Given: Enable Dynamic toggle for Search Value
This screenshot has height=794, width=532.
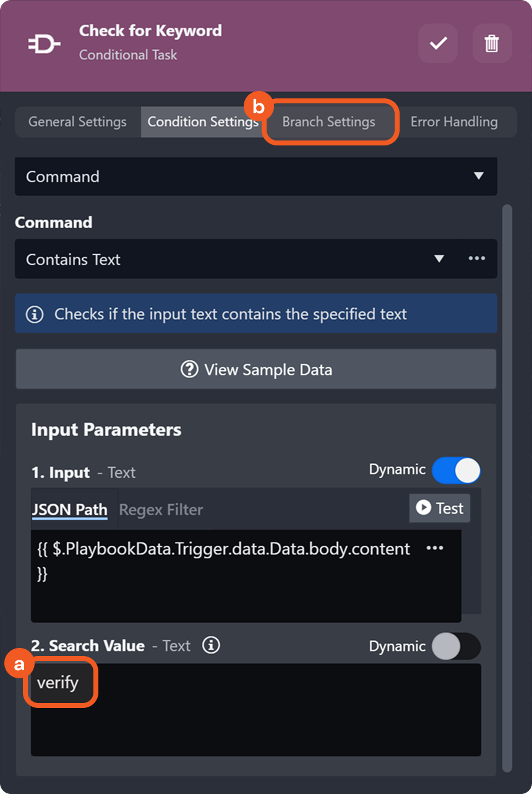Looking at the screenshot, I should tap(456, 647).
